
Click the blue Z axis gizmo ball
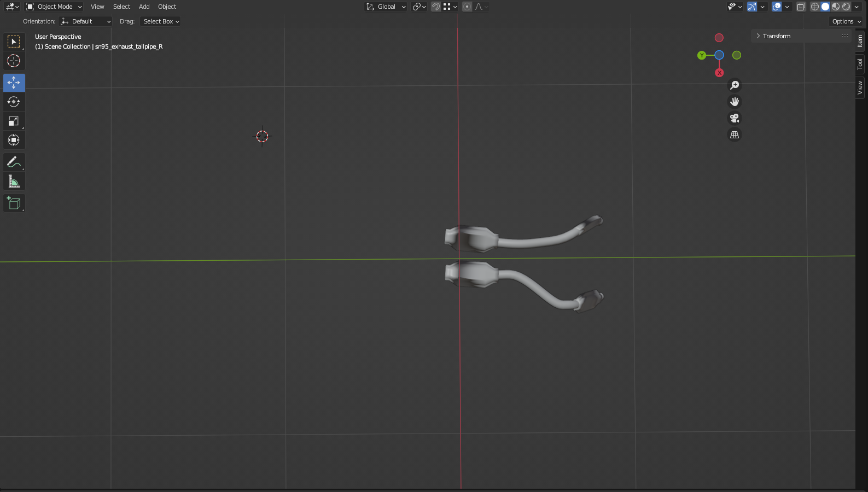pyautogui.click(x=719, y=55)
